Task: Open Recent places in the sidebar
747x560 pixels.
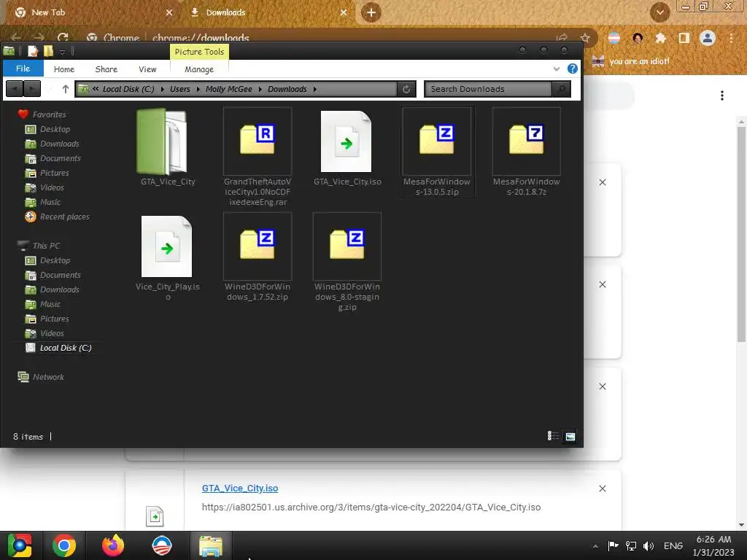Action: pyautogui.click(x=57, y=217)
